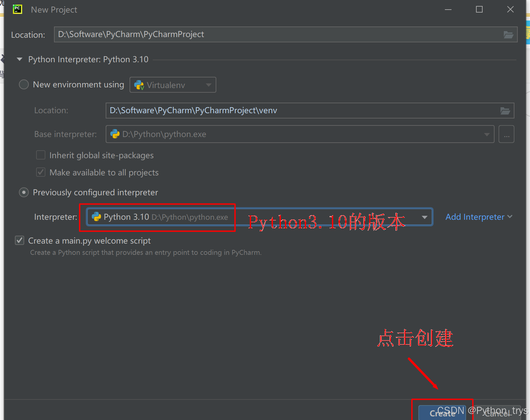The image size is (530, 420).
Task: Open the Virtualenv environment type dropdown
Action: (173, 85)
